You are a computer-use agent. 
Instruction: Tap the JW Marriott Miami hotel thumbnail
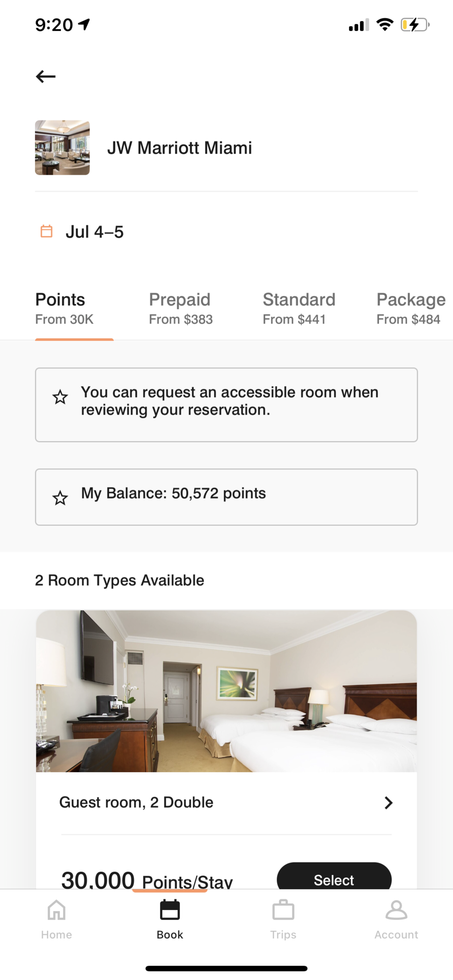(x=63, y=148)
